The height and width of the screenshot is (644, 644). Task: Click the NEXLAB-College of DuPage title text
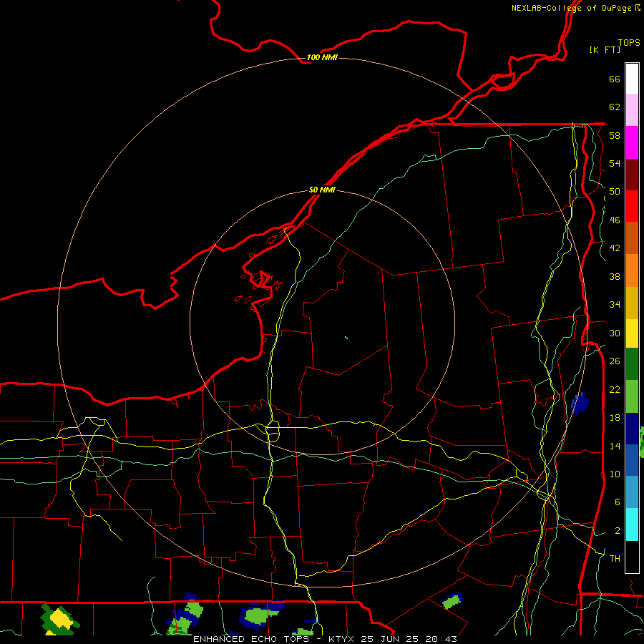571,8
